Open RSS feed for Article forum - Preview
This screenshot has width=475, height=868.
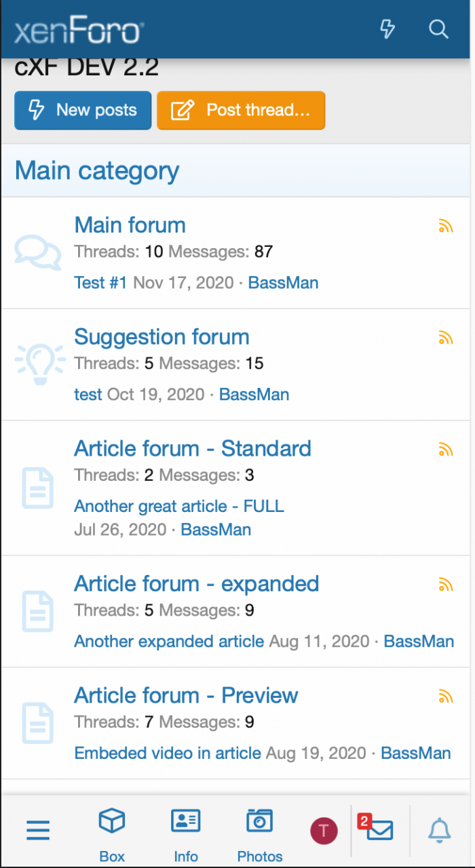tap(446, 696)
